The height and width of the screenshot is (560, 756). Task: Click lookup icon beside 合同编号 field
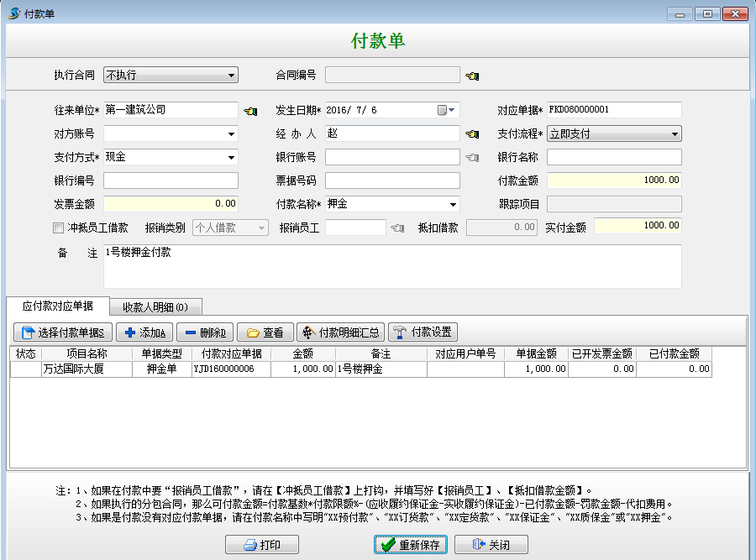click(473, 76)
